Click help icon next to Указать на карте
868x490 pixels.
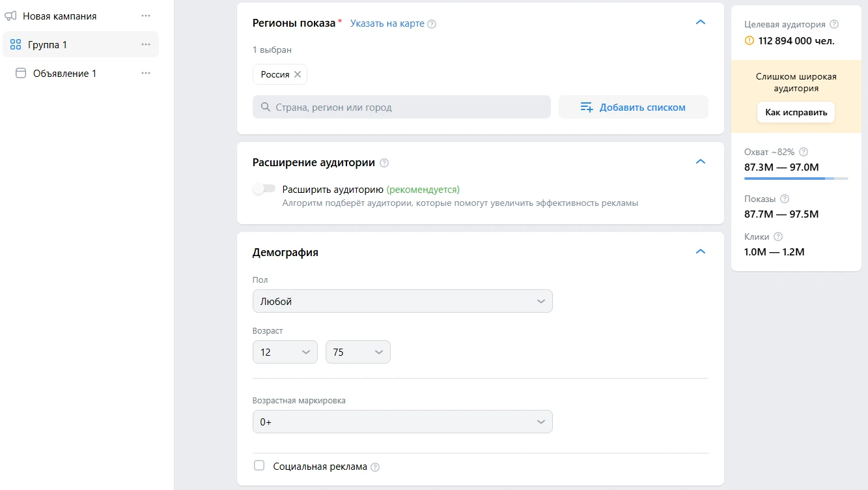tap(432, 24)
